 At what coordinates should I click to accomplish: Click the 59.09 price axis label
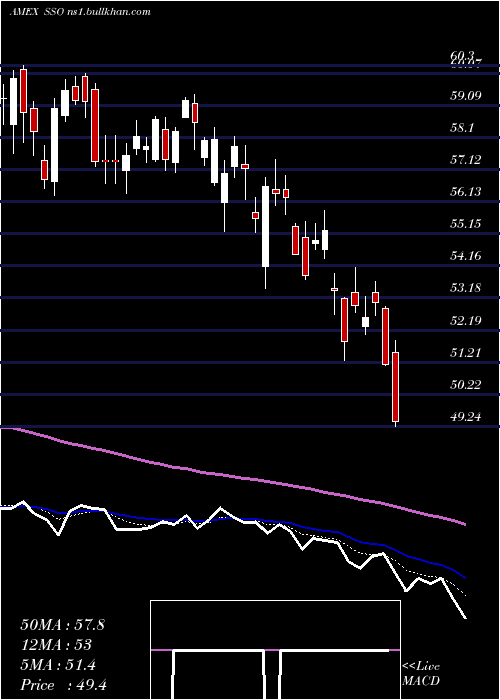466,96
